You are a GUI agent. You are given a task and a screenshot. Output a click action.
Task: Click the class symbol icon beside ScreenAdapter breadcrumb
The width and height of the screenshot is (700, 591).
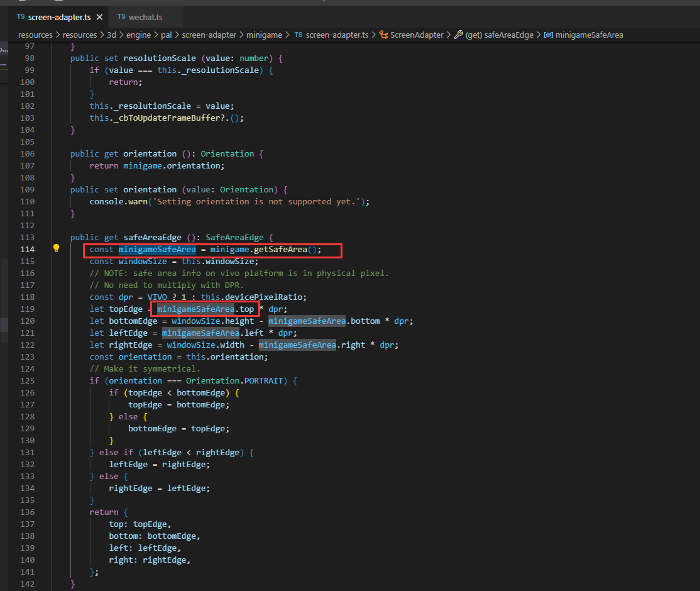[x=383, y=35]
